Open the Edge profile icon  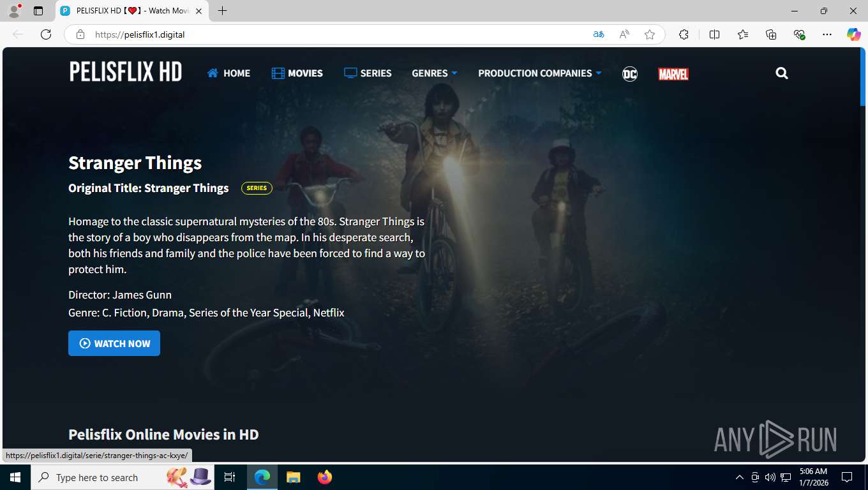[x=13, y=11]
